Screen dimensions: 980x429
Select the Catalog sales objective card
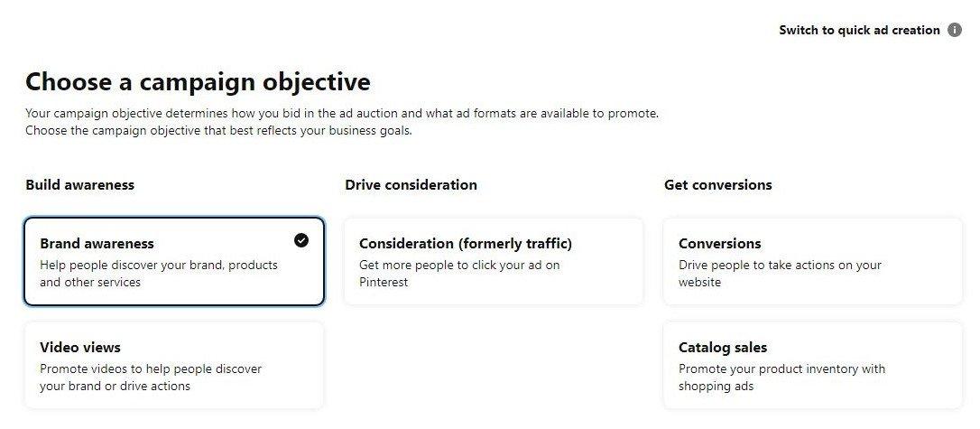click(812, 365)
